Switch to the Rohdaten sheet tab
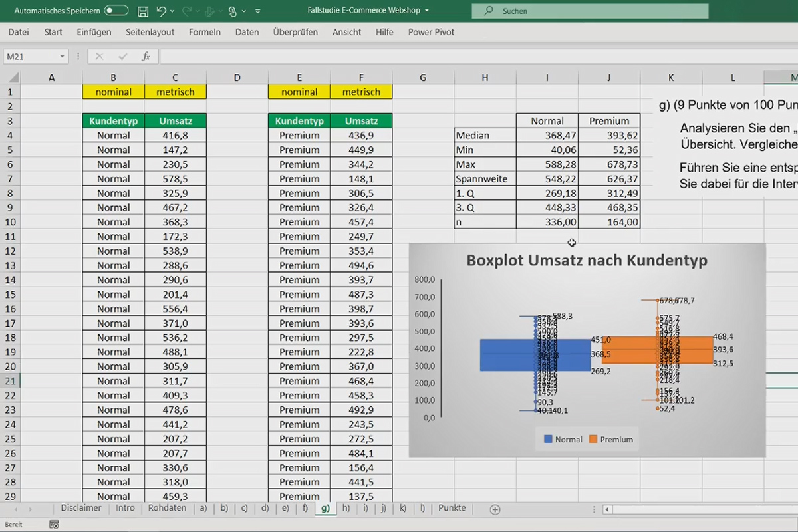 click(168, 507)
